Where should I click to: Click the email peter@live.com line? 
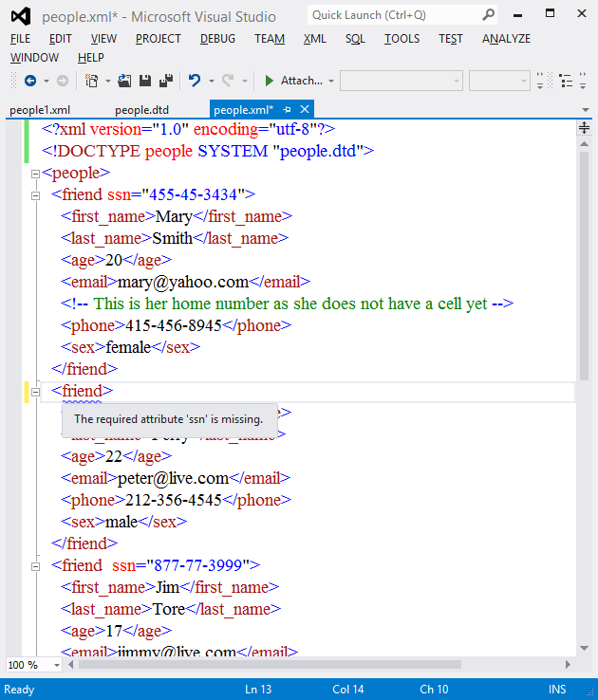[x=176, y=479]
